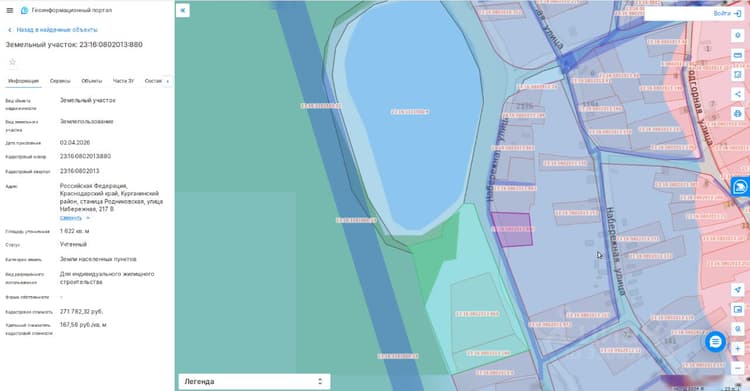Viewport: 750px width, 391px height.
Task: Print the map with printer icon
Action: coord(738,114)
